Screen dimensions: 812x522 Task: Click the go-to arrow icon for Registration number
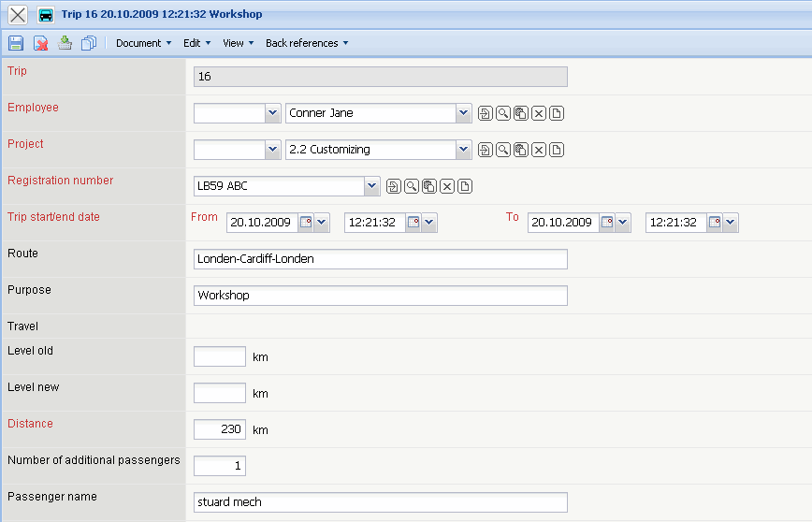point(394,186)
